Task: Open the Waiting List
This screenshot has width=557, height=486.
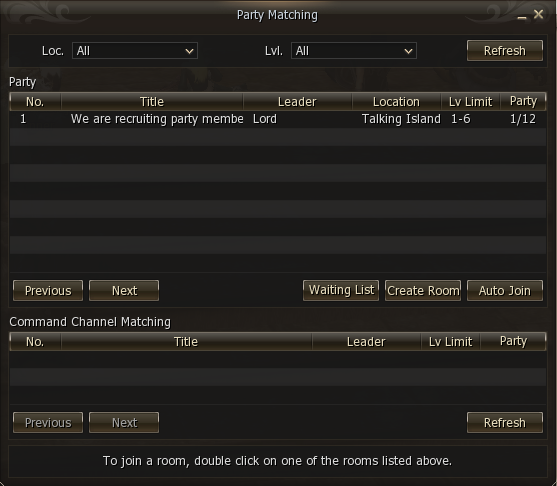Action: tap(341, 290)
